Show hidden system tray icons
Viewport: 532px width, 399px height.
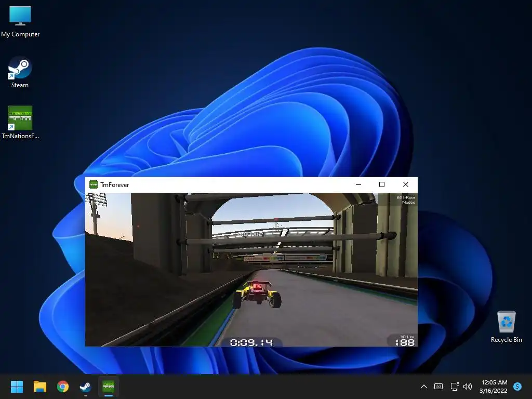(424, 387)
